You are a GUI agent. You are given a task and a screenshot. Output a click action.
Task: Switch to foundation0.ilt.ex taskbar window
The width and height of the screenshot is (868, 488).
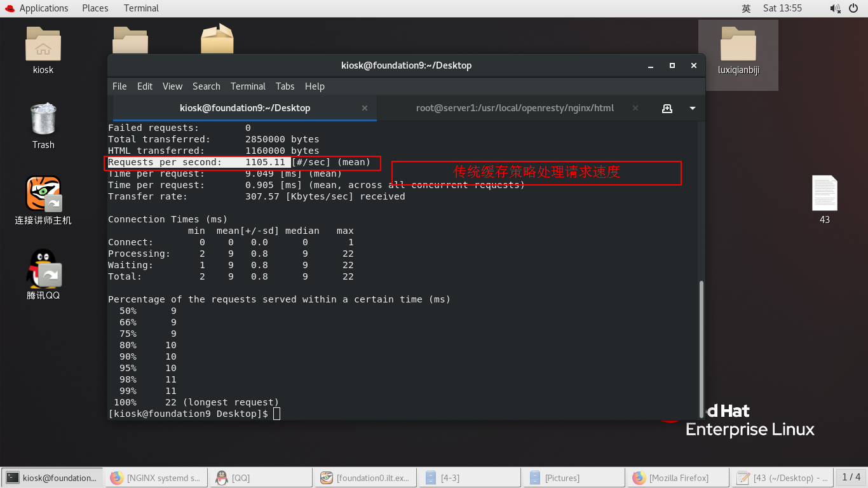(x=365, y=478)
